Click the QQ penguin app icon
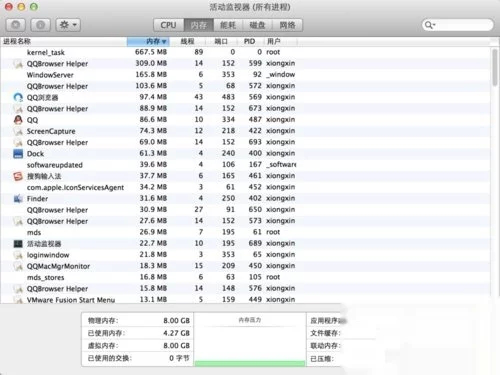Viewport: 500px width, 375px height. point(18,120)
